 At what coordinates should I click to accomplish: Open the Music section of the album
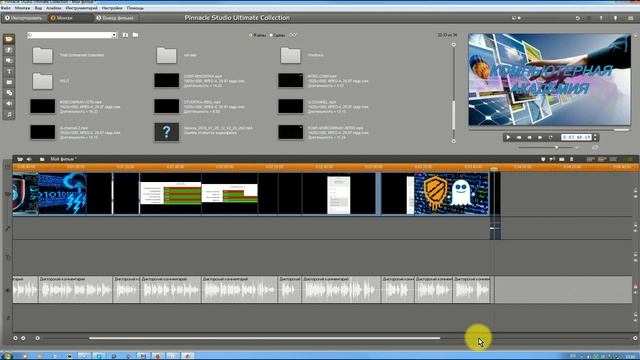tap(9, 115)
